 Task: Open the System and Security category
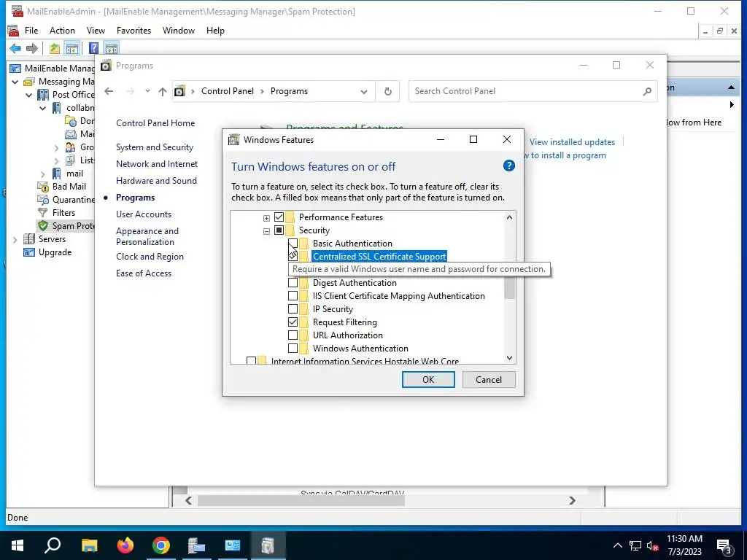(x=155, y=147)
